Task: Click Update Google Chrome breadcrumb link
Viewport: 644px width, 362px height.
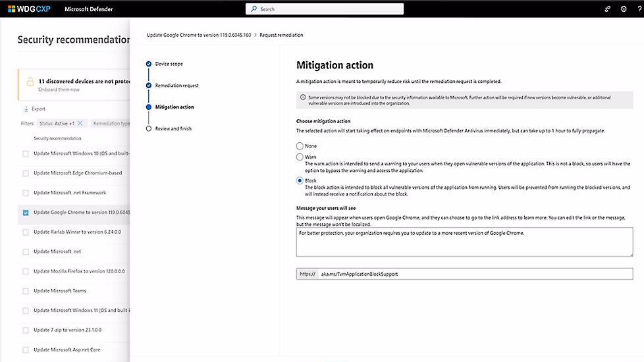Action: [199, 35]
